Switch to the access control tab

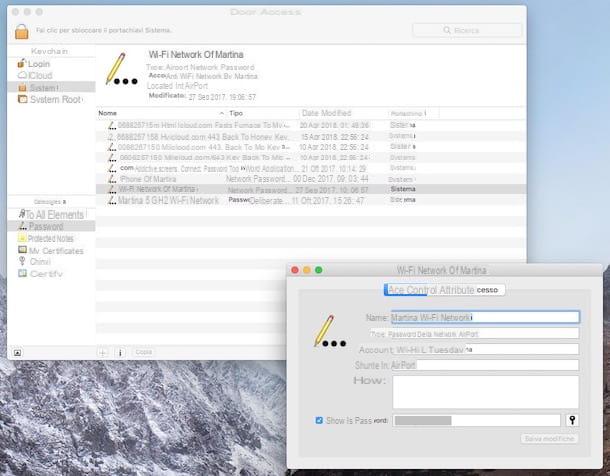coord(466,290)
